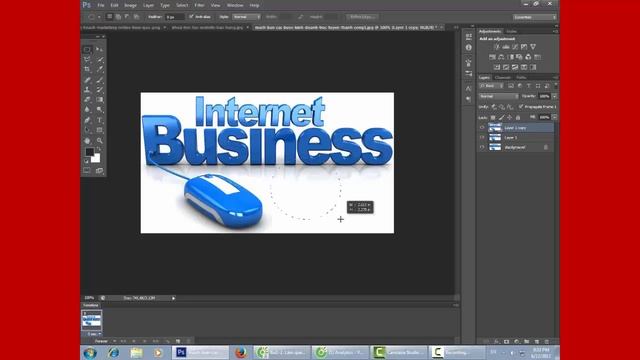Switch to the Channels tab
Screen dimensions: 640x360
(502, 78)
